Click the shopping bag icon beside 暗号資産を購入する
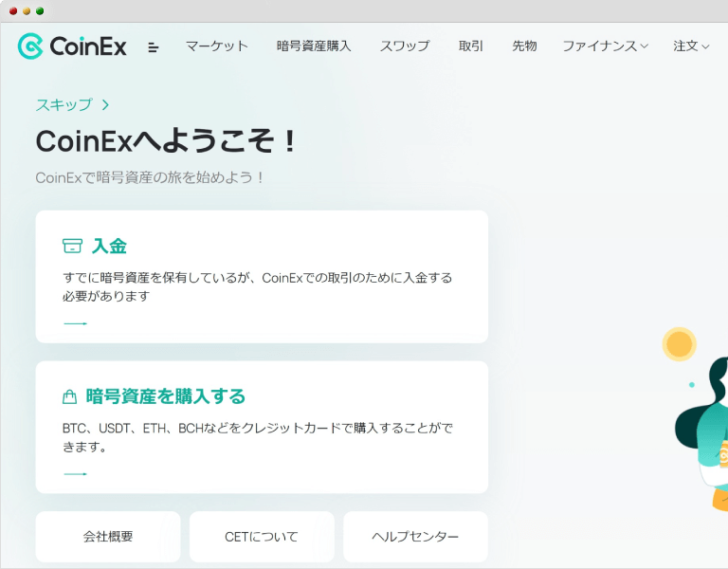 point(69,396)
